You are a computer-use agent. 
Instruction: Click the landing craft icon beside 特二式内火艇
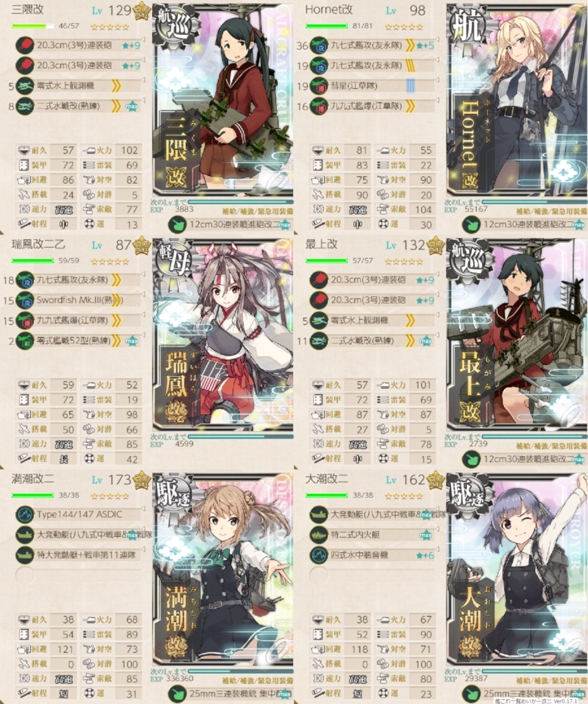[x=318, y=535]
